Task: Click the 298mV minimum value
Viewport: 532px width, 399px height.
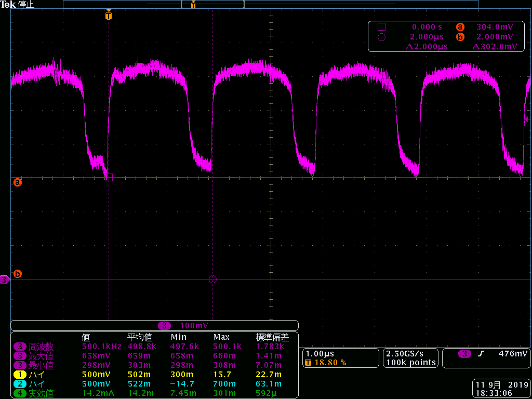Action: [x=96, y=365]
